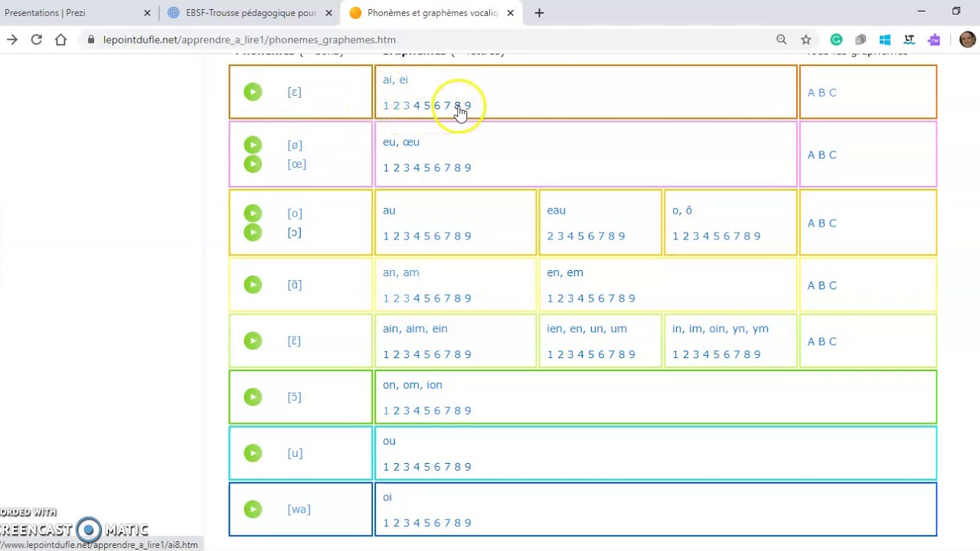Open exercise 2 for 'eau'
The width and height of the screenshot is (980, 551).
[550, 236]
